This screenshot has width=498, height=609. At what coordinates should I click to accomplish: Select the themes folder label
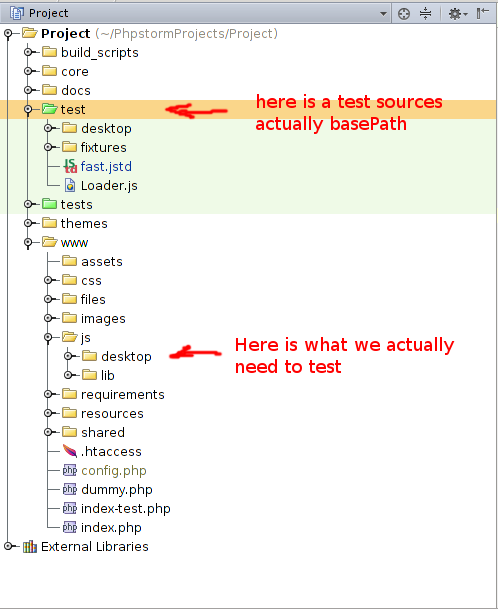[84, 223]
